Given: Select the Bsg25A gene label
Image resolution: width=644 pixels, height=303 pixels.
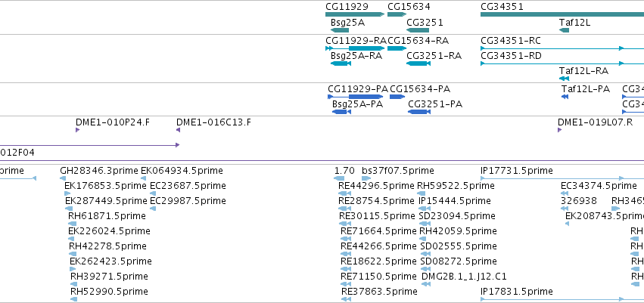Looking at the screenshot, I should click(347, 22).
